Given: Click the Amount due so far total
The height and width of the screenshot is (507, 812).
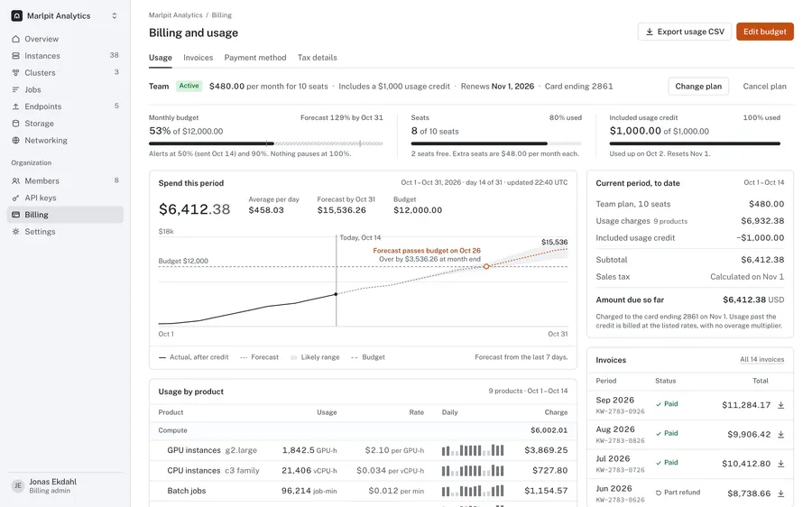Looking at the screenshot, I should pos(753,300).
